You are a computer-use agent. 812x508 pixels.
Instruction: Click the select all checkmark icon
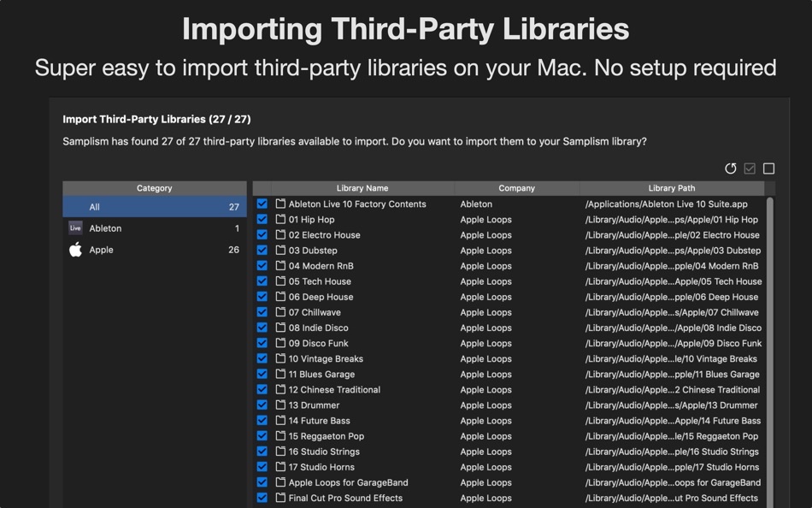[750, 168]
